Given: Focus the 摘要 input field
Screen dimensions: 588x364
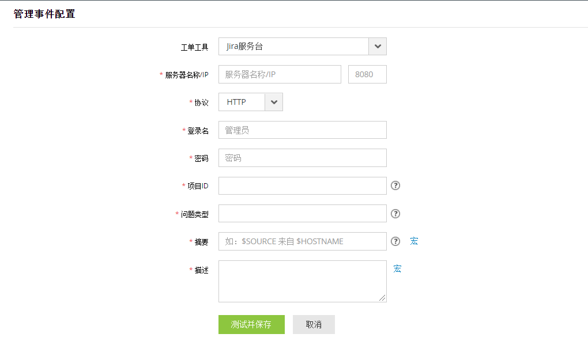Looking at the screenshot, I should [302, 241].
